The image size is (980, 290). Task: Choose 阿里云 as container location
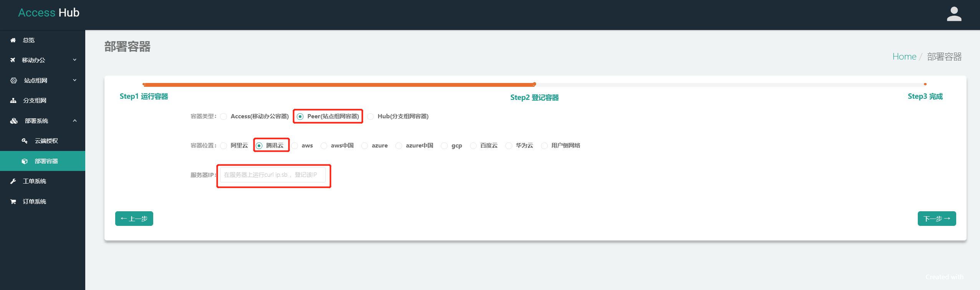[223, 146]
